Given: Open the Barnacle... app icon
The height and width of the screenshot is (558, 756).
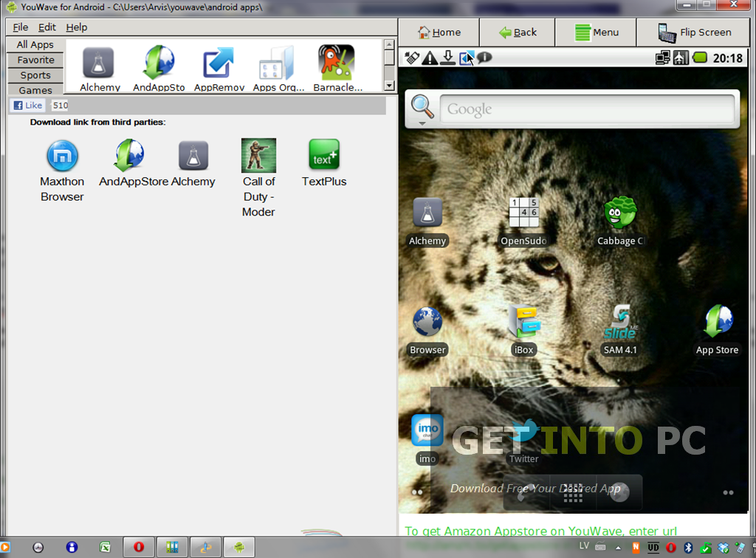Looking at the screenshot, I should pyautogui.click(x=337, y=68).
